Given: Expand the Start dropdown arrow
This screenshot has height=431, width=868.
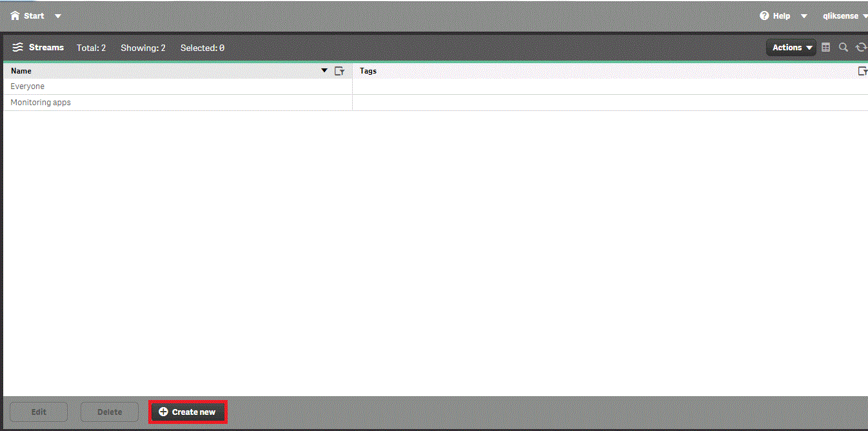Looking at the screenshot, I should click(58, 16).
